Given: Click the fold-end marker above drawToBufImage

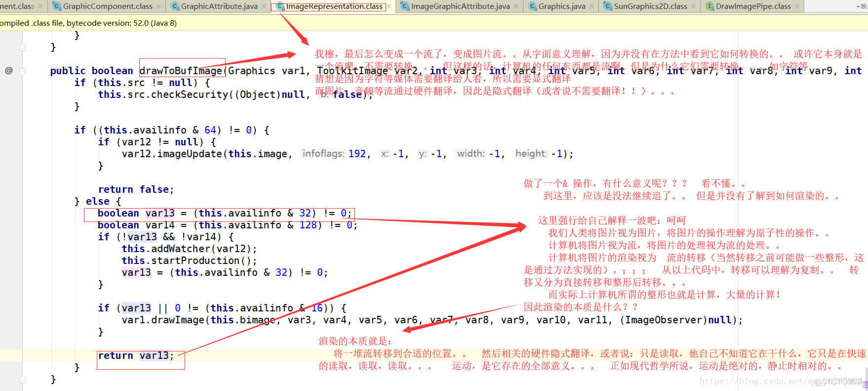Looking at the screenshot, I should pos(22,47).
